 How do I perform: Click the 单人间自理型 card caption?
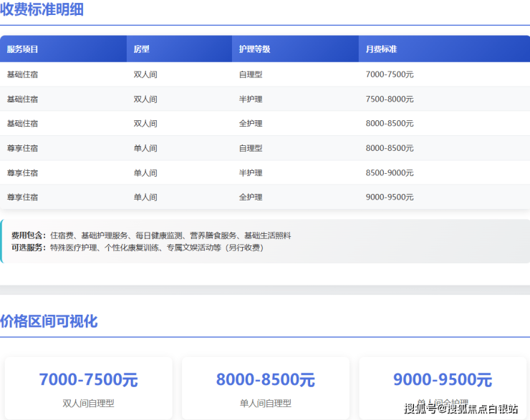tap(265, 403)
